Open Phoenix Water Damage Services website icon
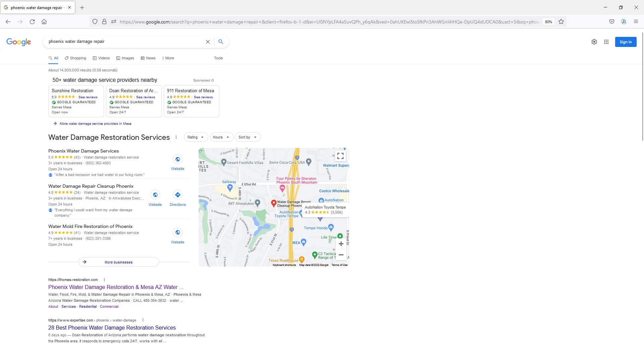644x346 pixels. pos(177,159)
